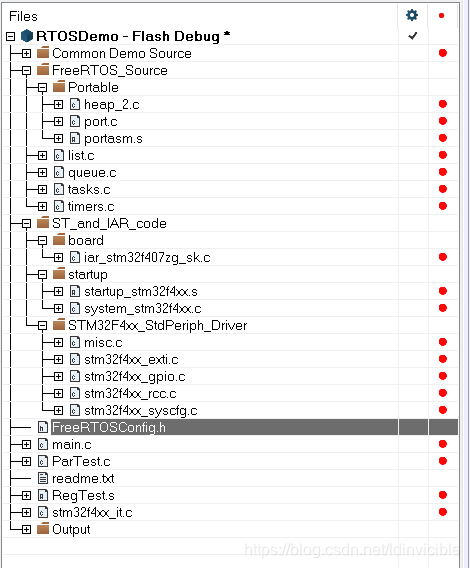Click the board folder icon
The width and height of the screenshot is (470, 568).
click(59, 240)
